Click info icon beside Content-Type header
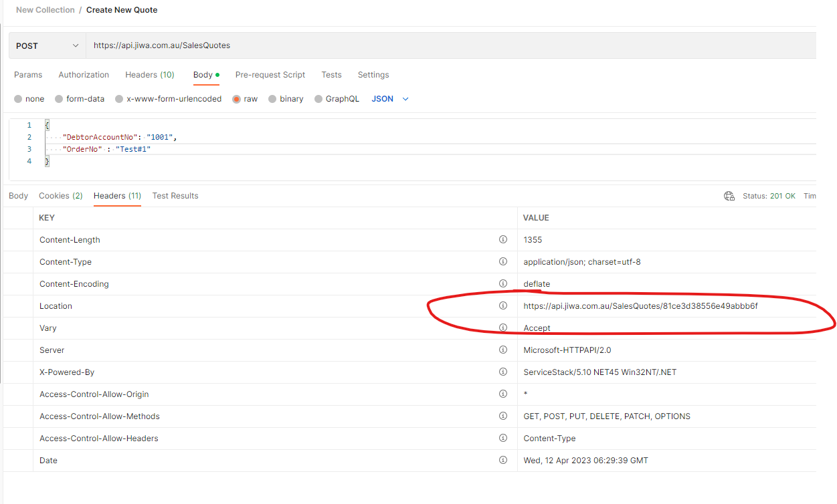The height and width of the screenshot is (504, 837). coord(503,261)
